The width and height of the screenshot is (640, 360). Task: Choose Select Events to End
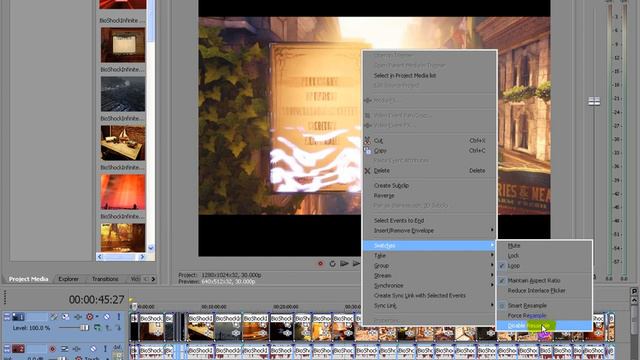pos(429,220)
